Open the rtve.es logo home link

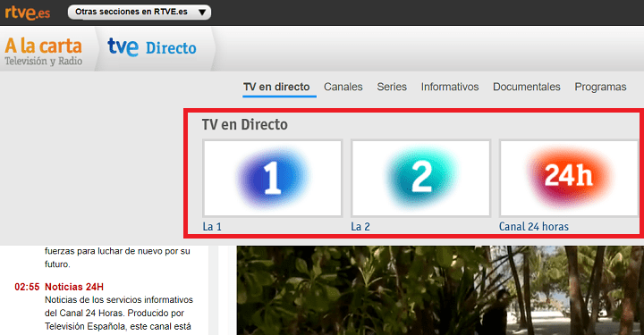pos(27,13)
